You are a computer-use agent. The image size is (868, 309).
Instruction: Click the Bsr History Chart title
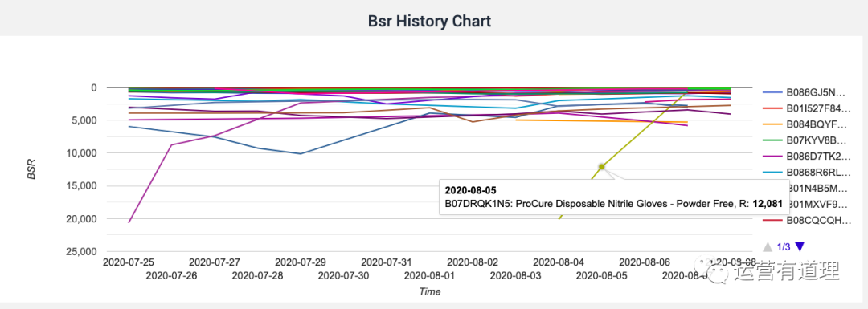point(429,22)
